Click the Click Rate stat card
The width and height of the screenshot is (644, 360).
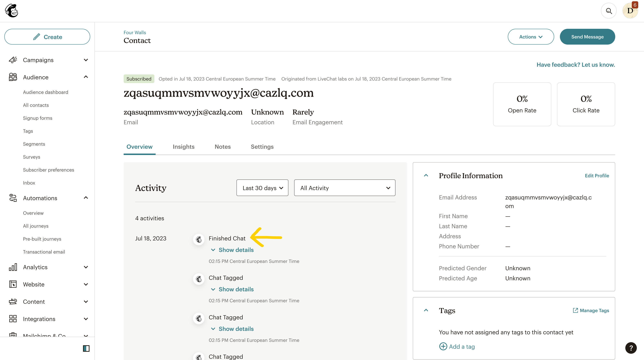click(x=586, y=104)
